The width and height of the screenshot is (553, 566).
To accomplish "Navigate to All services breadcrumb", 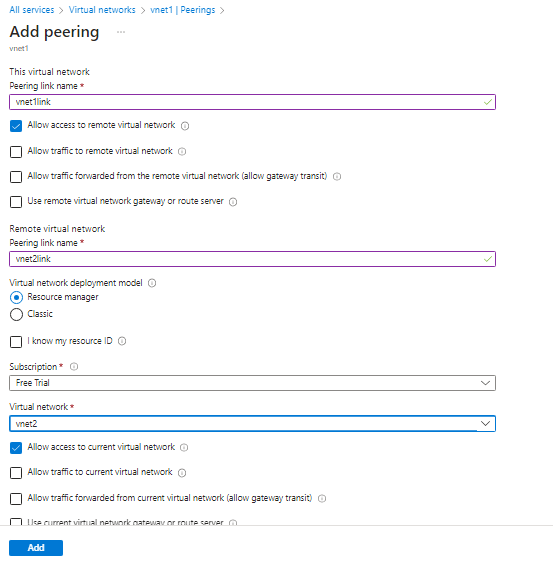I will click(32, 10).
